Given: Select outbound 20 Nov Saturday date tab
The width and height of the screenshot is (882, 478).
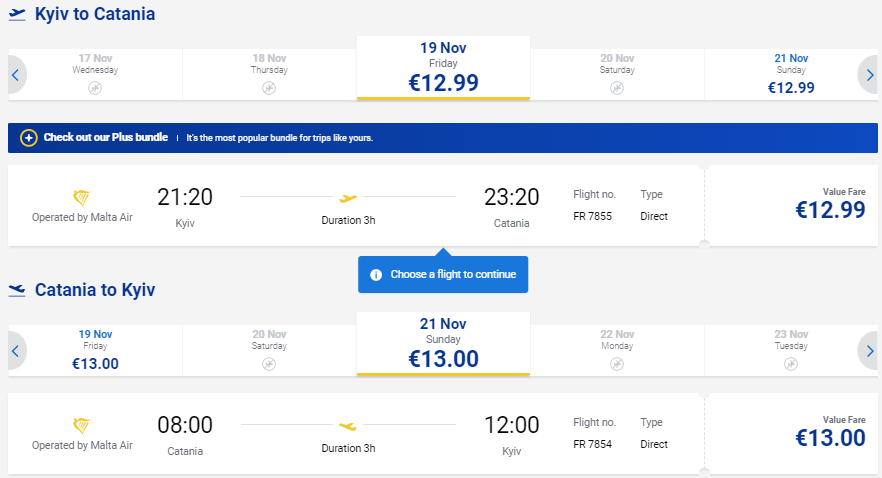Looking at the screenshot, I should tap(617, 75).
